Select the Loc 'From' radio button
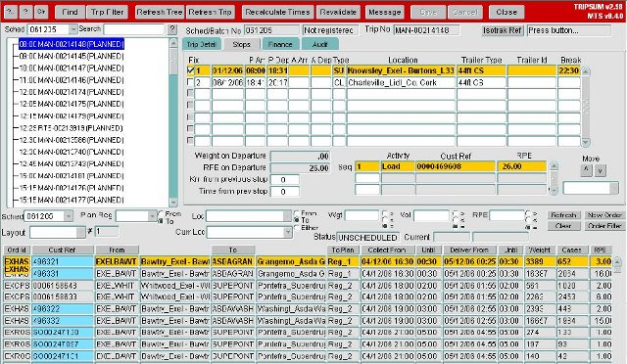The width and height of the screenshot is (627, 364). [x=297, y=213]
